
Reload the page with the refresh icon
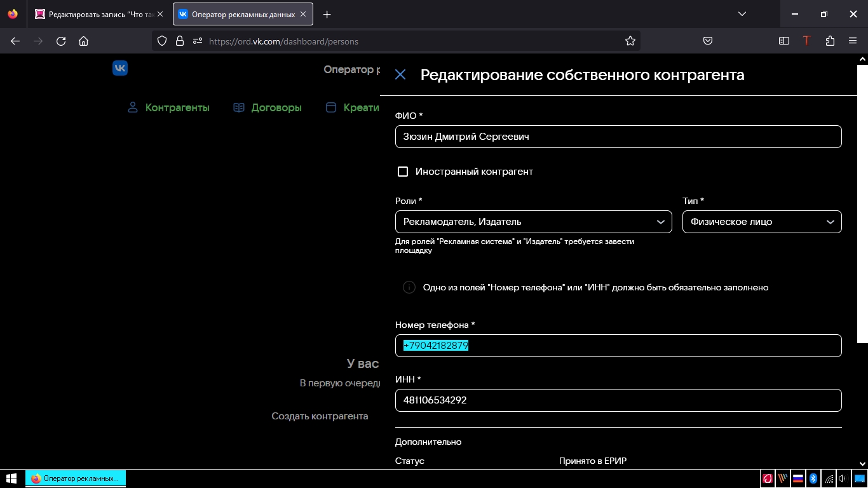pyautogui.click(x=61, y=41)
